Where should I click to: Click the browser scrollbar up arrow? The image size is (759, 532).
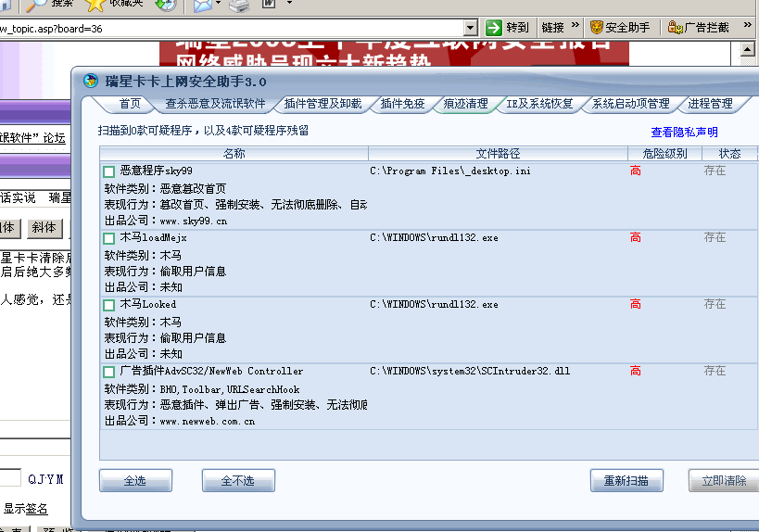point(747,49)
